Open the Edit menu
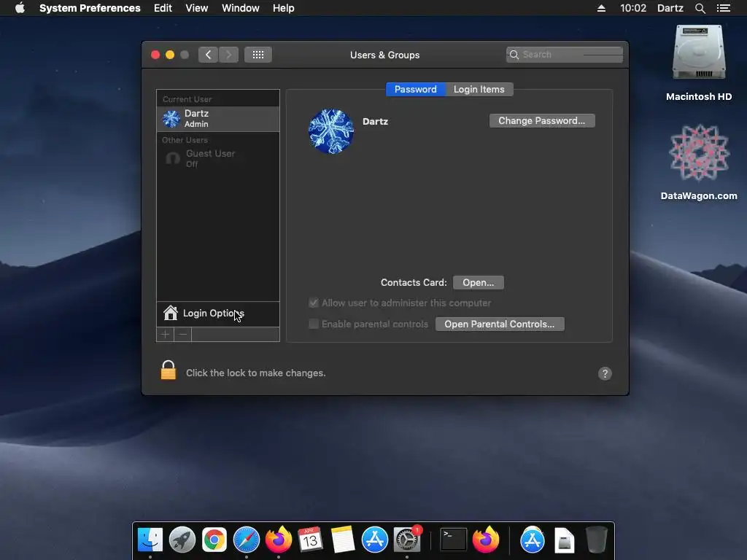 [163, 8]
